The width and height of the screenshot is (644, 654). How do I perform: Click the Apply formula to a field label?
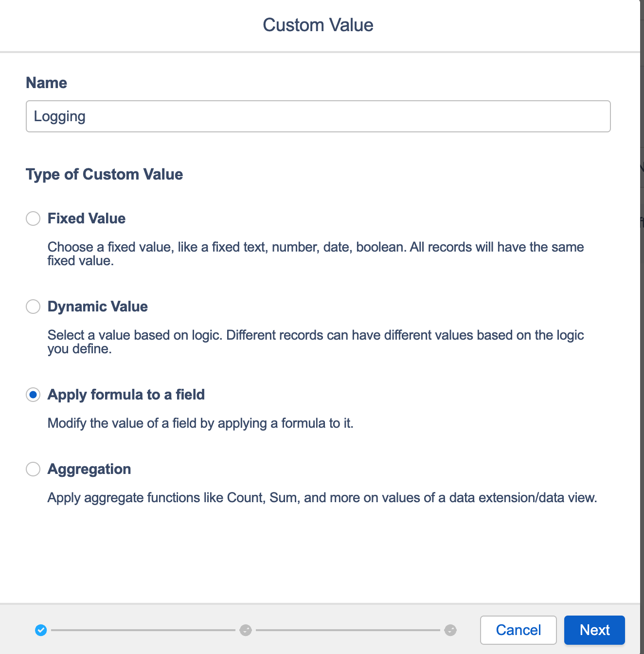coord(126,395)
